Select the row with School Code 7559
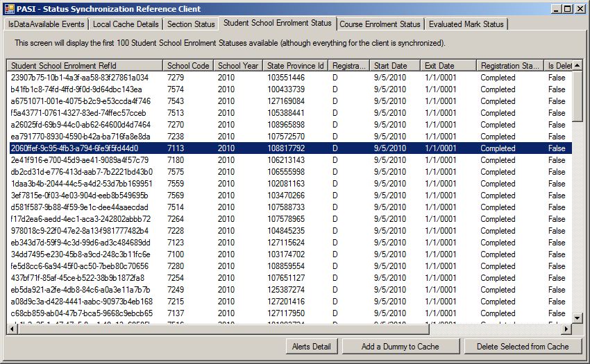Viewport: 590px width, 364px height. click(176, 184)
